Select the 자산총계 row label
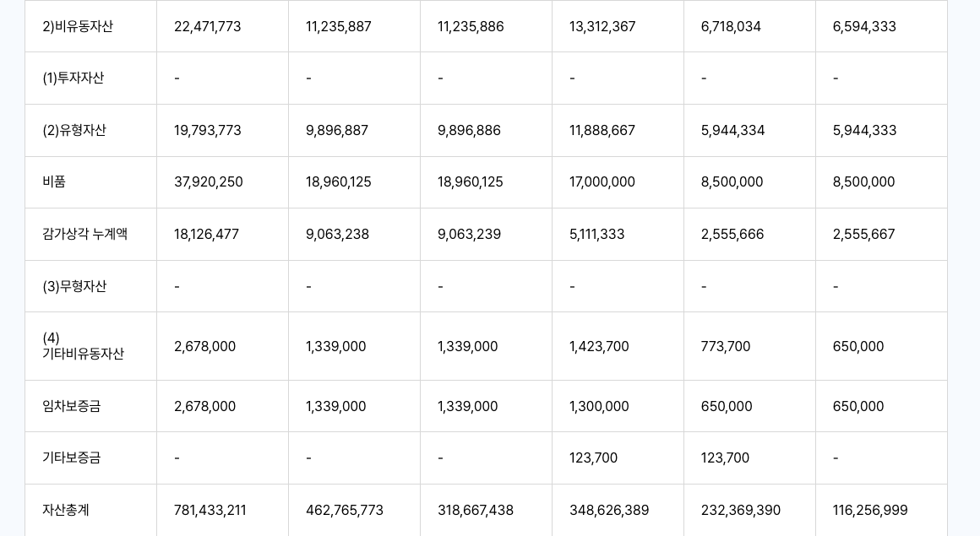This screenshot has height=536, width=980. click(66, 511)
